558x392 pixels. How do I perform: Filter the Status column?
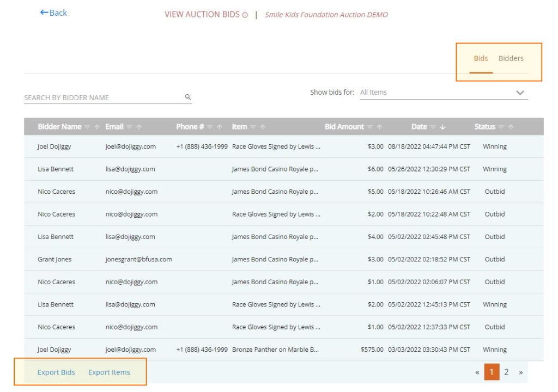tap(501, 127)
